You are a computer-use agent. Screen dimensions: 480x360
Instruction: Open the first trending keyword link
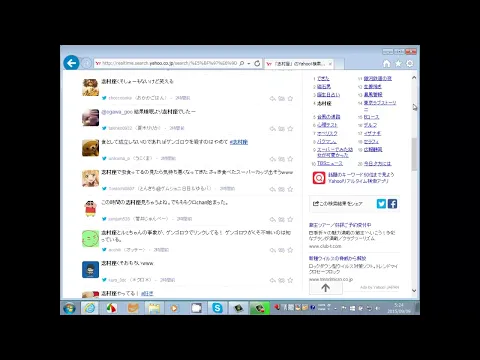(x=323, y=78)
